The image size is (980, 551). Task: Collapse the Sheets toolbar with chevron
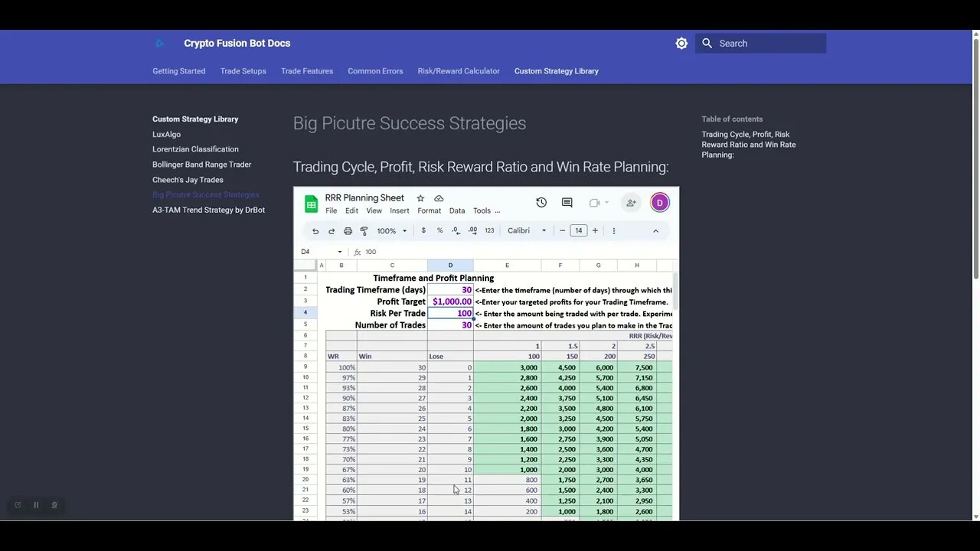(x=655, y=230)
